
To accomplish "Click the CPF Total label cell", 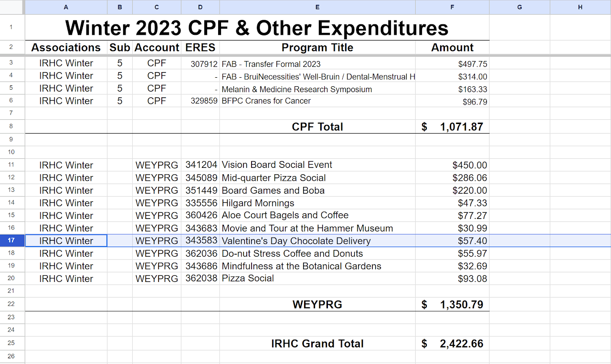I will [317, 126].
